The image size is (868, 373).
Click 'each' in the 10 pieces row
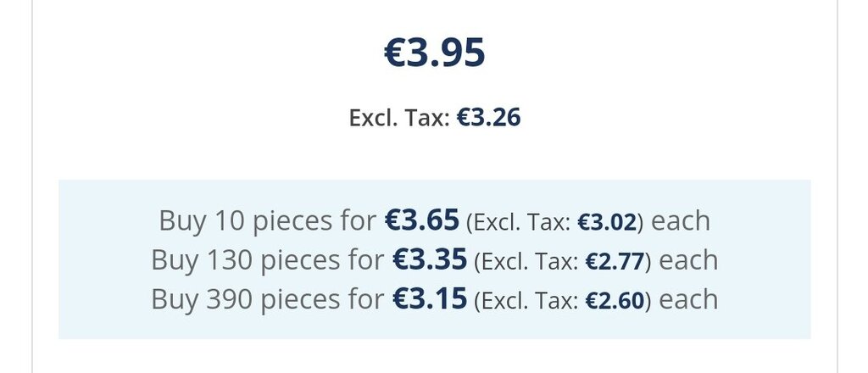tap(681, 220)
